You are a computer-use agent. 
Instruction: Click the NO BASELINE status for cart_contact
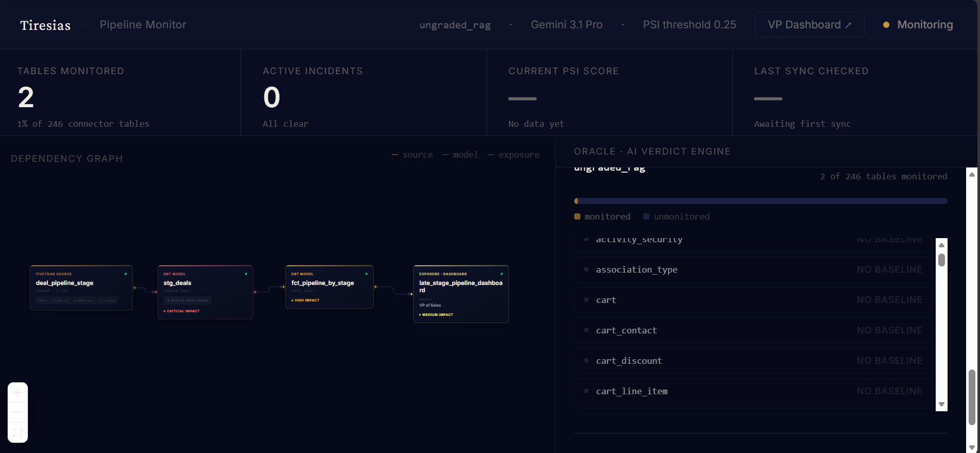(889, 330)
